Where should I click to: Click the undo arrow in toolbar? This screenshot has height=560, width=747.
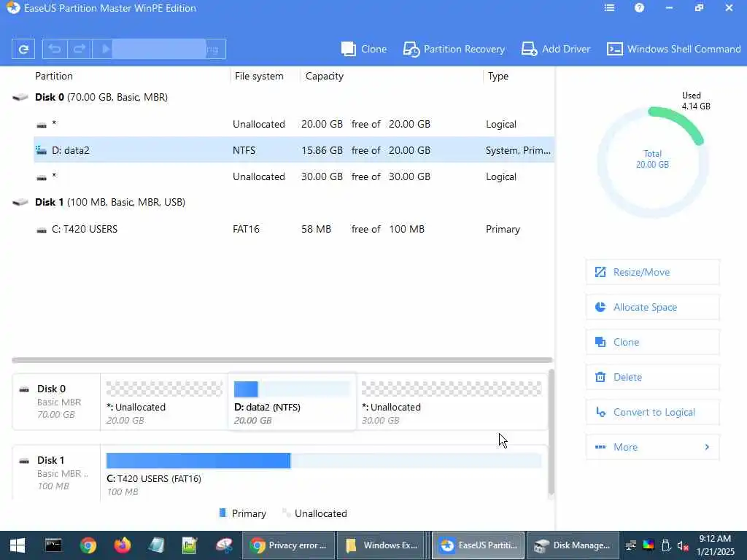pyautogui.click(x=55, y=49)
